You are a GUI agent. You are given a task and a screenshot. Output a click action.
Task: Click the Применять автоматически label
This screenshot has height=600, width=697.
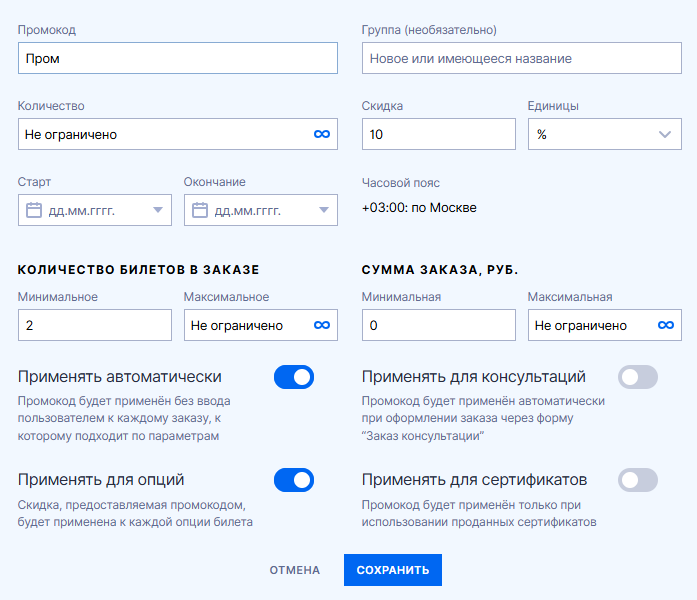pos(120,377)
